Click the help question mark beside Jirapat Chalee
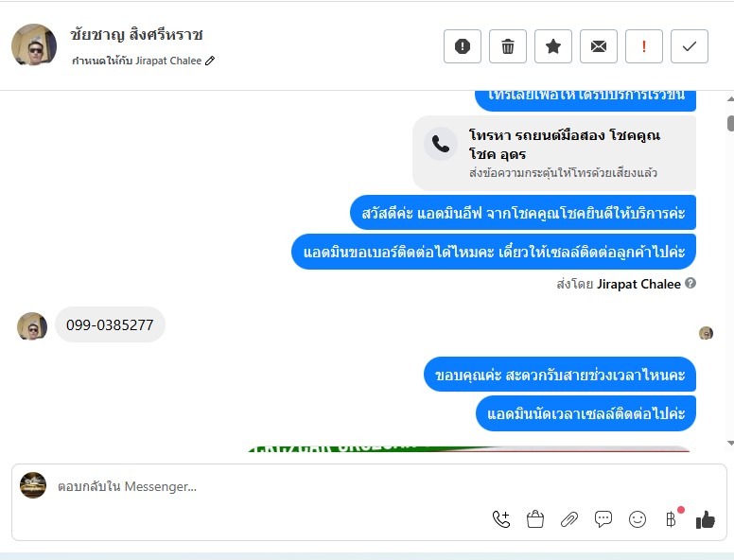The width and height of the screenshot is (734, 560). (690, 283)
